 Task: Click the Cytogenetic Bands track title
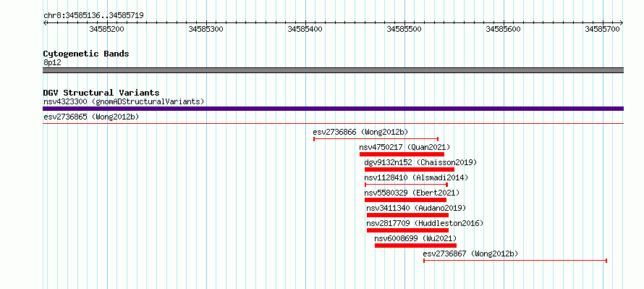coord(86,54)
